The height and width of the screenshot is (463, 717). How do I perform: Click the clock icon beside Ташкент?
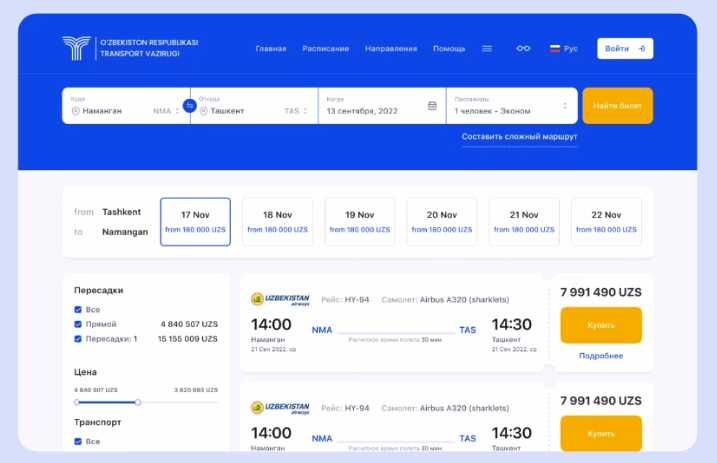(204, 111)
